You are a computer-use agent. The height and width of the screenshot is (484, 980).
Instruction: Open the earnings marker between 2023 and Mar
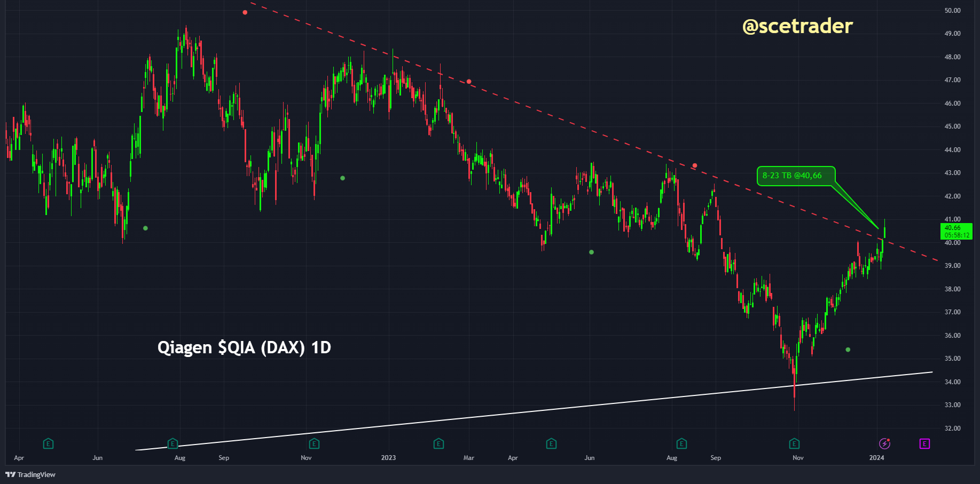[438, 443]
